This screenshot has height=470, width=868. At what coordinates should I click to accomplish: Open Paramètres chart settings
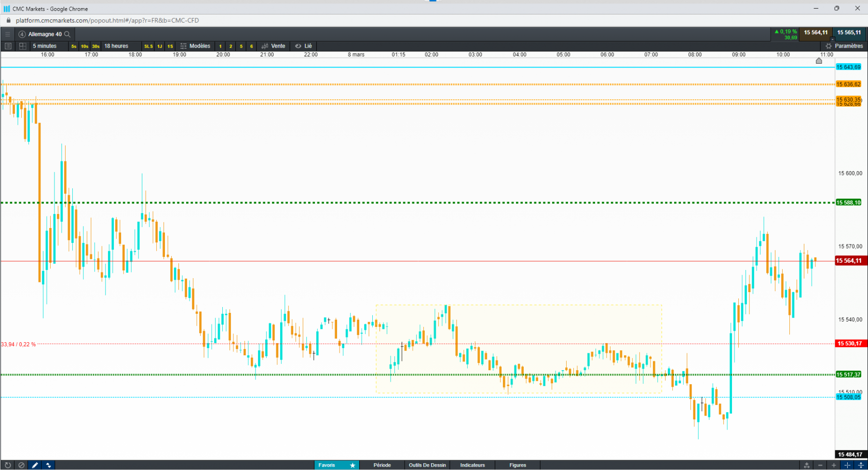pyautogui.click(x=844, y=46)
